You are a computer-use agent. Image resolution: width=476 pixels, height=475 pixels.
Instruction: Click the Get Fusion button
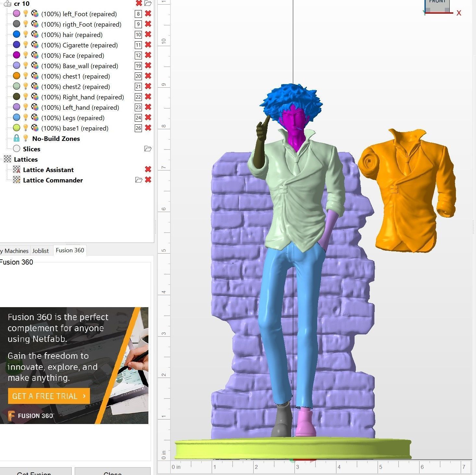tap(34, 472)
